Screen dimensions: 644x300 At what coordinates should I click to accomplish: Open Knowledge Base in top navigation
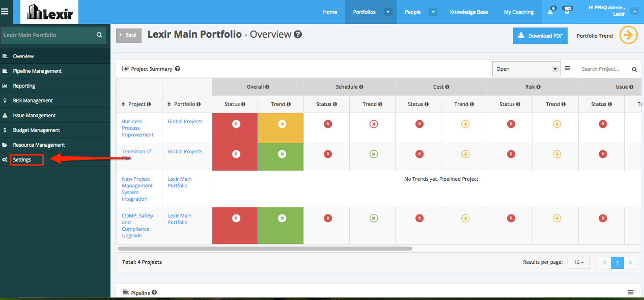pyautogui.click(x=469, y=12)
